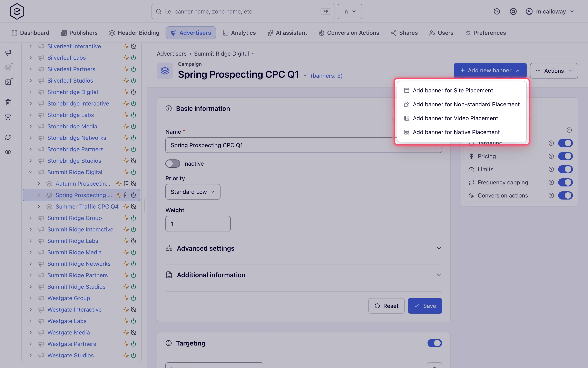Click the eye icon in left sidebar
The image size is (588, 368).
(8, 152)
